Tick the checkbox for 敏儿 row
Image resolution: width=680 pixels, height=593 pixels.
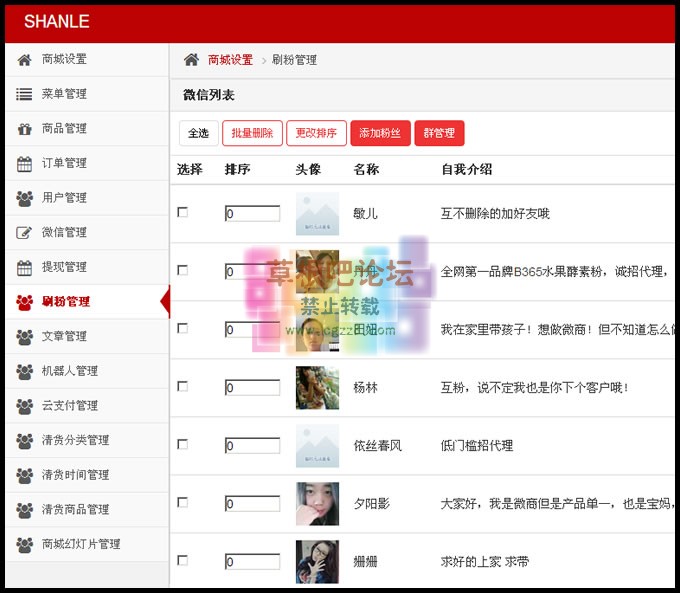click(x=183, y=212)
